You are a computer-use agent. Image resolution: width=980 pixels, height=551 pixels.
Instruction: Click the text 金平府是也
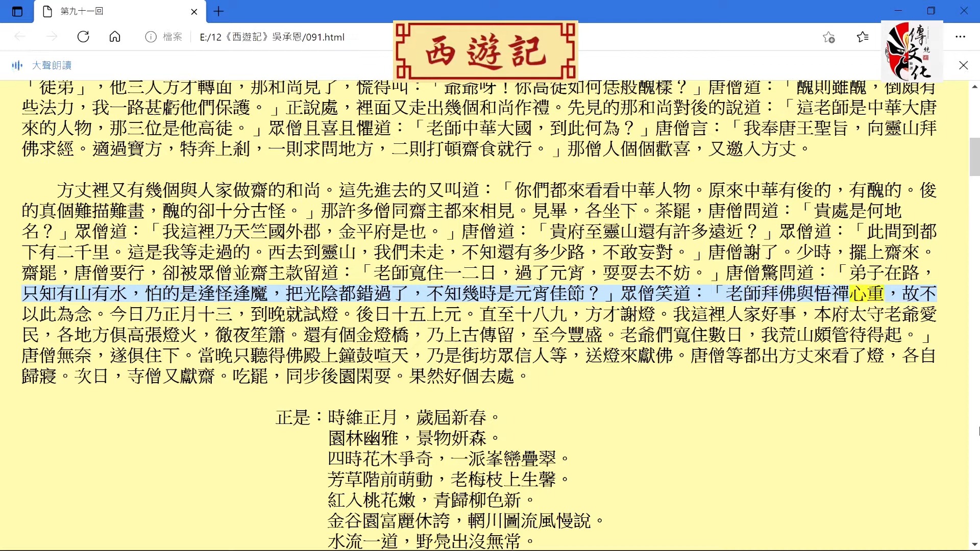(x=382, y=232)
